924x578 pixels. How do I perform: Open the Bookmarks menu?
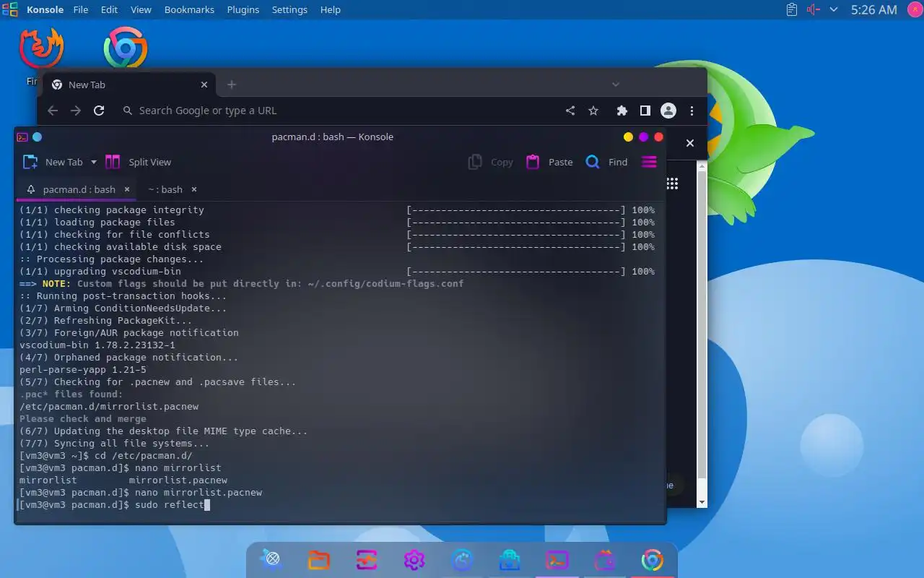pyautogui.click(x=189, y=9)
